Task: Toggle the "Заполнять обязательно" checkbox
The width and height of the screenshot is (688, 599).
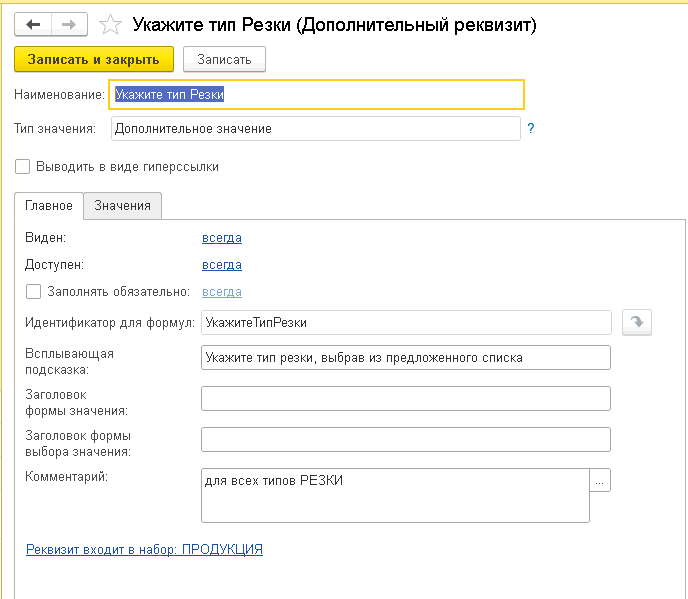Action: point(33,292)
